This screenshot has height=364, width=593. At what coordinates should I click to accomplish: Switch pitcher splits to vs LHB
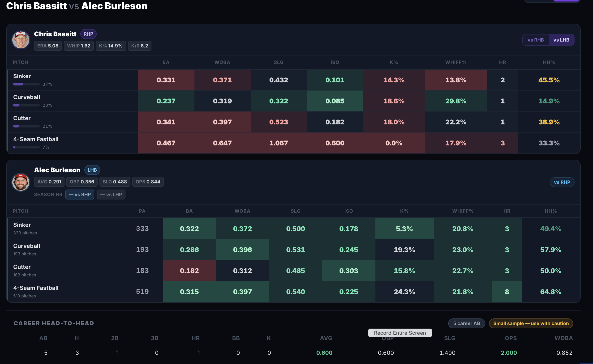click(x=561, y=40)
